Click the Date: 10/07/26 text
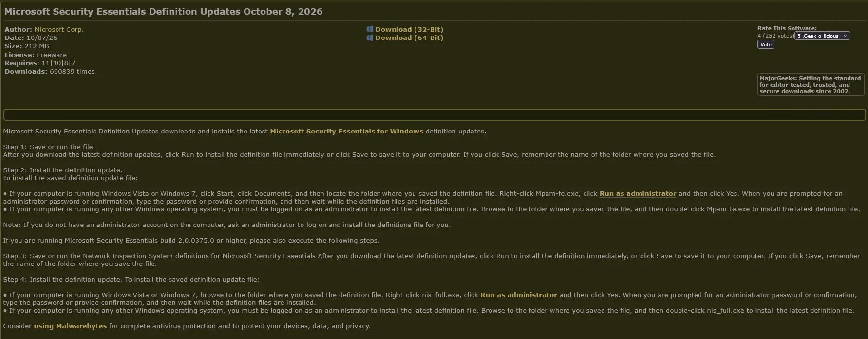Viewport: 868px width, 339px height. (x=31, y=38)
